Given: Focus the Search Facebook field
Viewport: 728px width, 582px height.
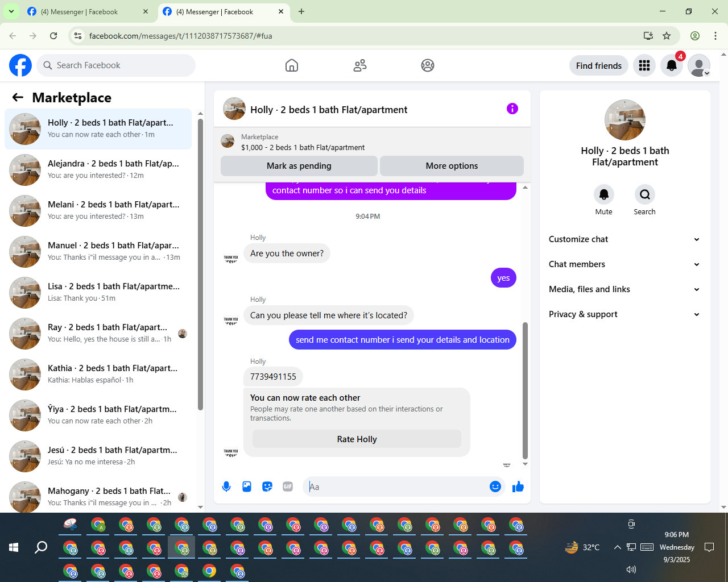Looking at the screenshot, I should pos(116,65).
